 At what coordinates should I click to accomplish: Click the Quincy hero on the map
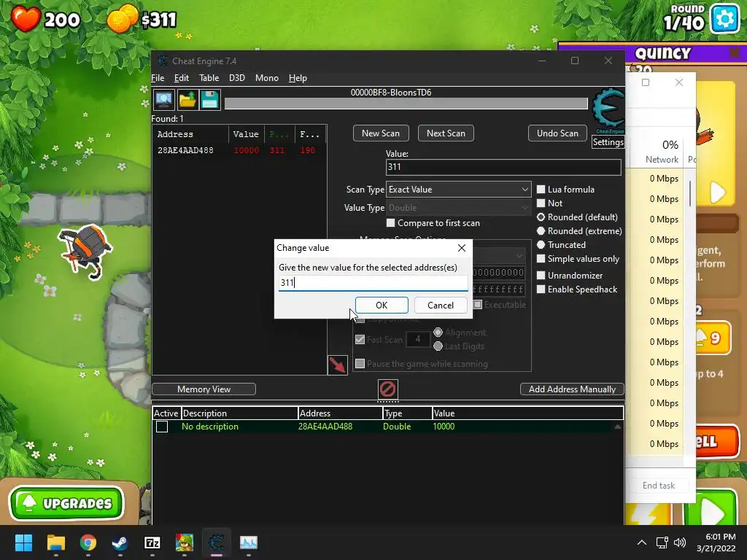click(86, 250)
